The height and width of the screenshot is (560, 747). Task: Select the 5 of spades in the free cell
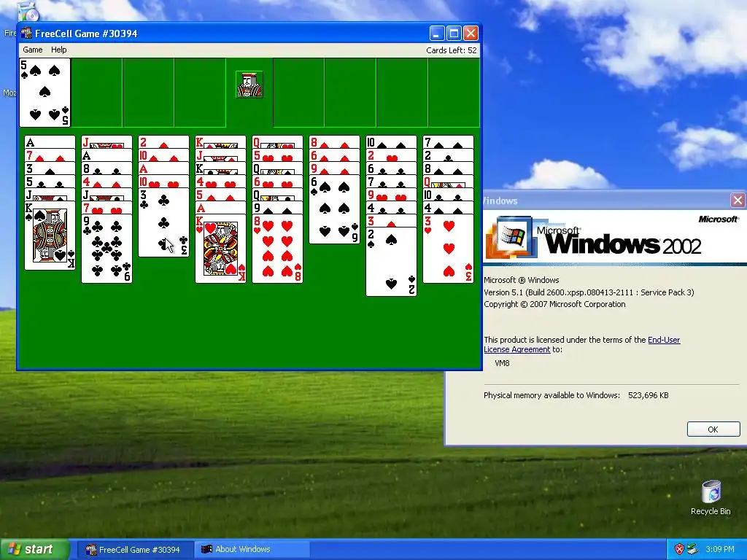(44, 93)
